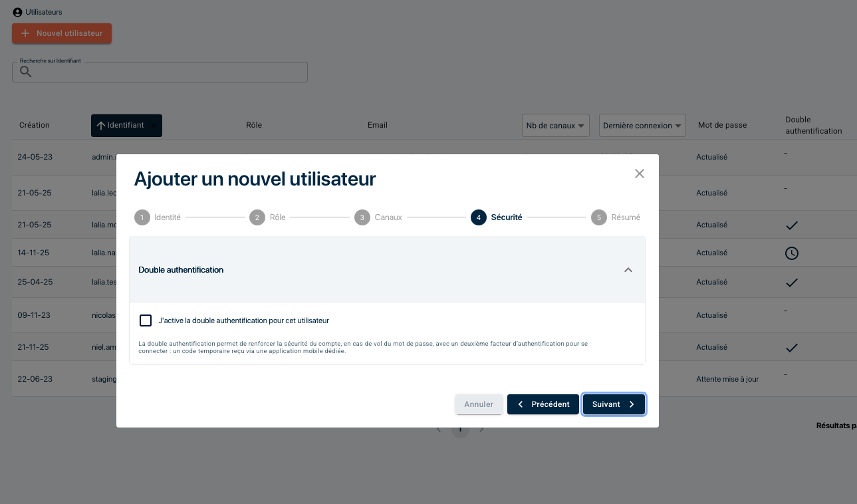Open the Dernière connexion dropdown
The image size is (857, 504).
tap(642, 126)
